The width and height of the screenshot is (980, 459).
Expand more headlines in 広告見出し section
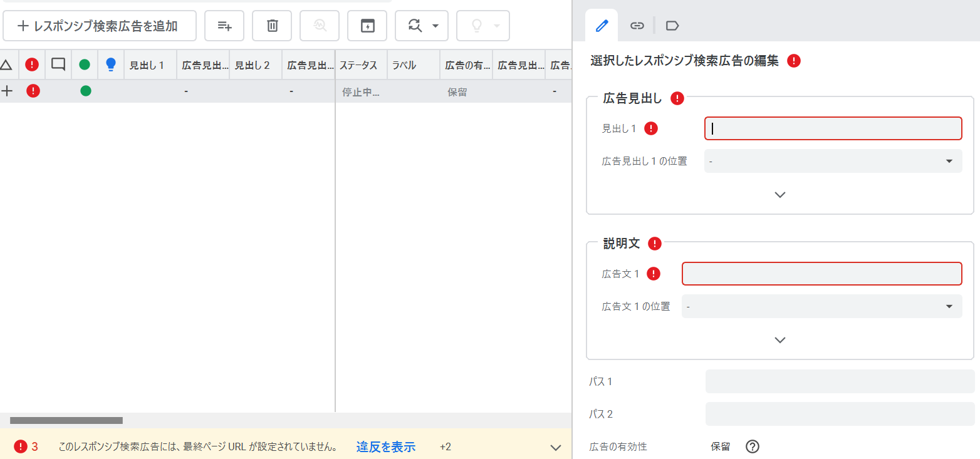coord(779,195)
